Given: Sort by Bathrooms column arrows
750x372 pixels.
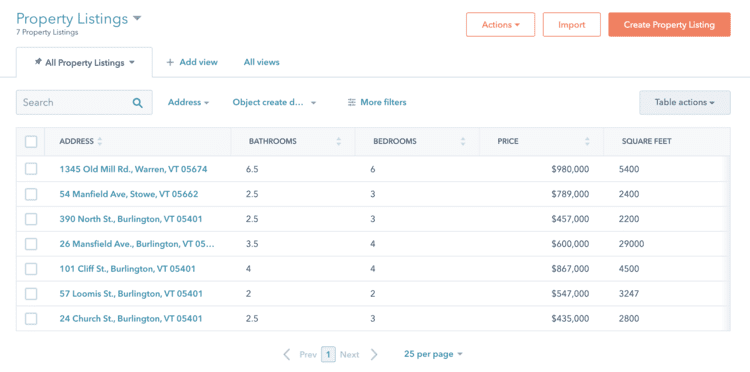Looking at the screenshot, I should coord(339,142).
